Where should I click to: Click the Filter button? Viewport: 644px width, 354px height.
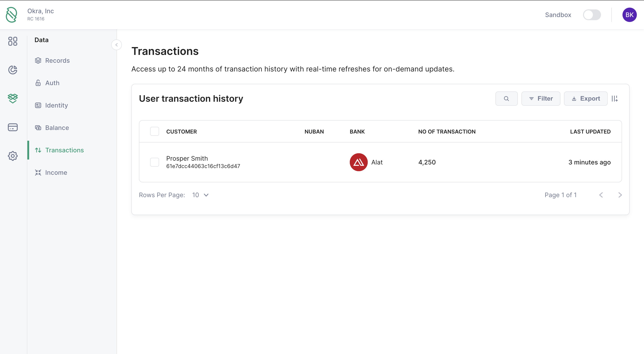540,99
